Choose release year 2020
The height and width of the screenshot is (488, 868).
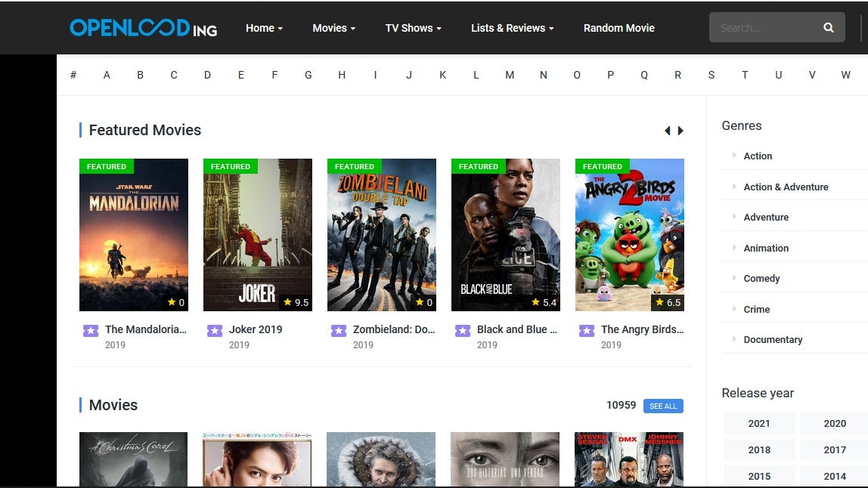(834, 423)
